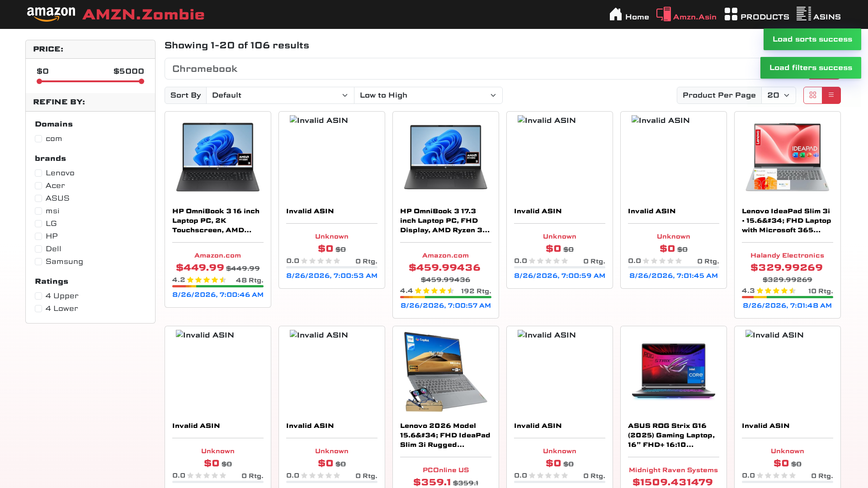Open HP OmniBook 3 16 inch laptop image
868x488 pixels.
tap(218, 157)
